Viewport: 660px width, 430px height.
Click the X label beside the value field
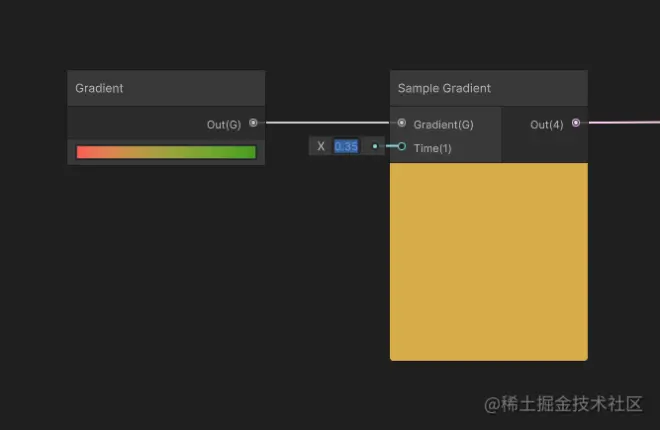pyautogui.click(x=321, y=146)
